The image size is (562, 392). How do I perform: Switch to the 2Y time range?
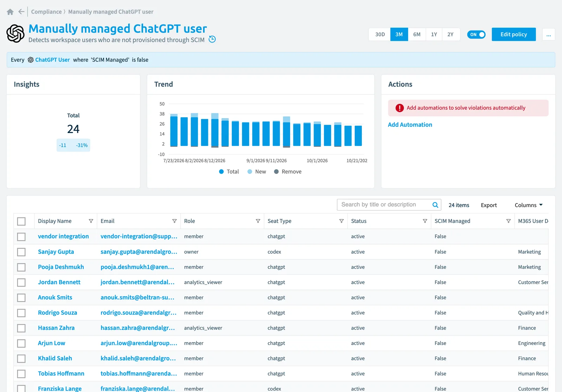[x=451, y=34]
